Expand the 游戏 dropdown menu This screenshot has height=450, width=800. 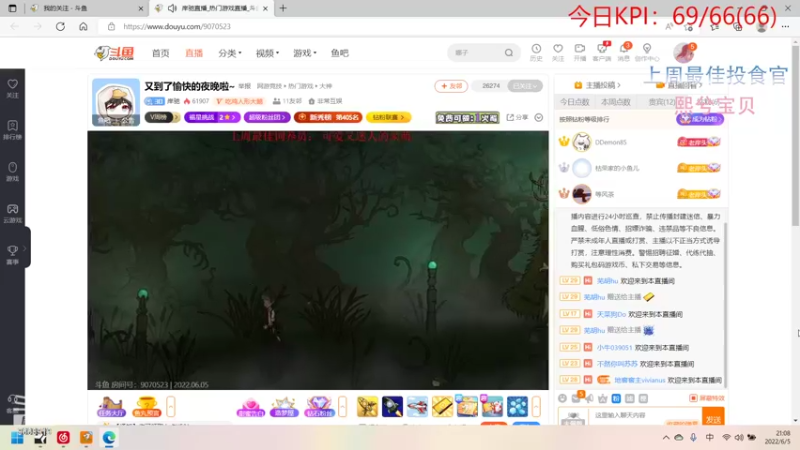coord(305,53)
